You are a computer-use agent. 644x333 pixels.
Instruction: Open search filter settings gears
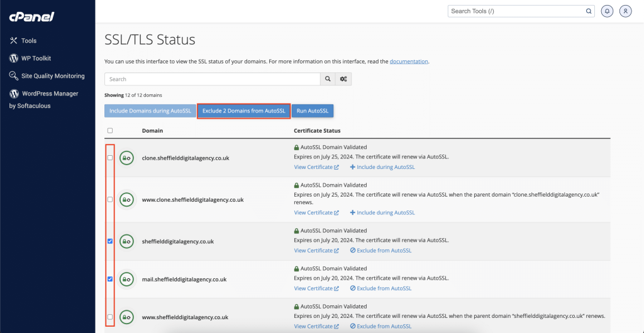coord(343,79)
